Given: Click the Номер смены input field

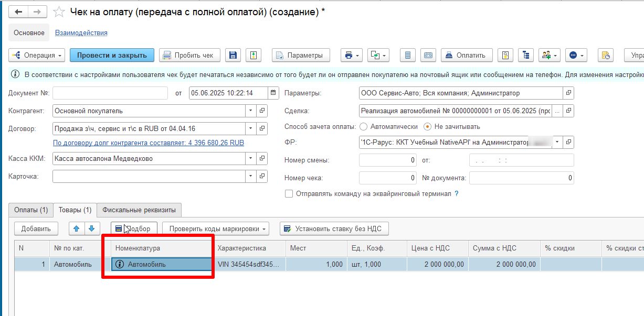Looking at the screenshot, I should point(388,160).
